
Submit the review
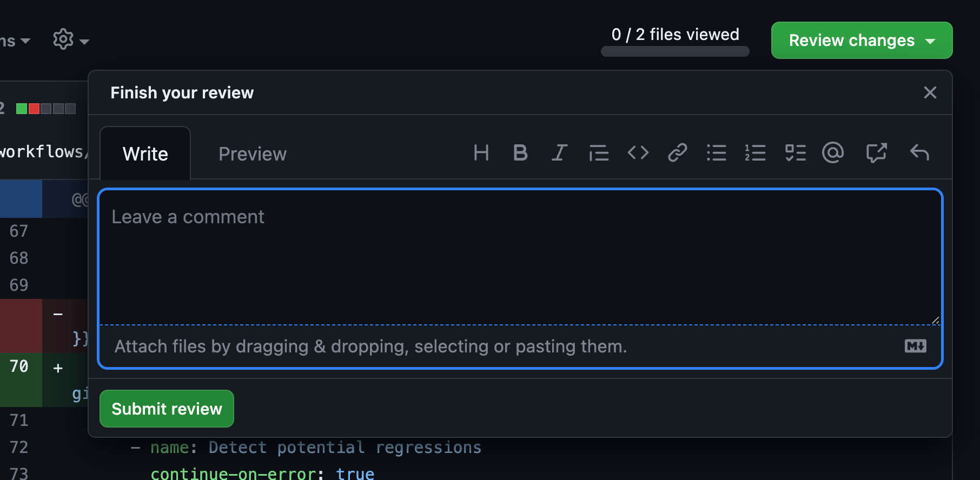pos(167,409)
